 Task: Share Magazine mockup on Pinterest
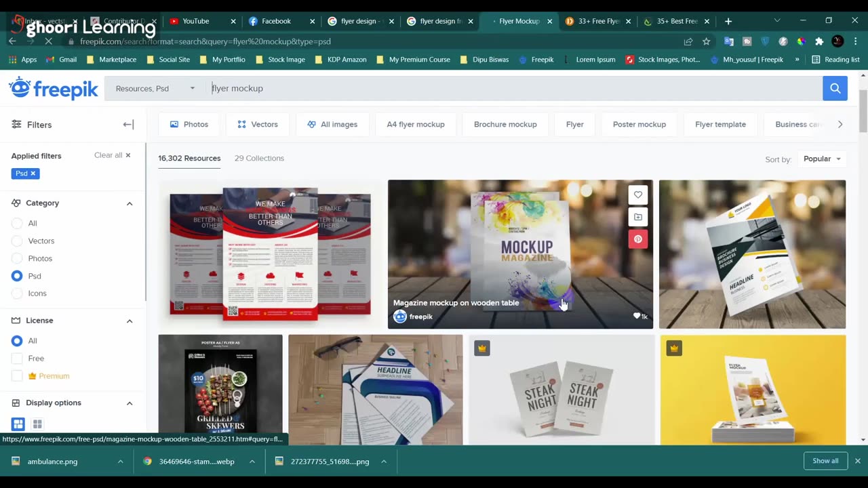[x=638, y=239]
